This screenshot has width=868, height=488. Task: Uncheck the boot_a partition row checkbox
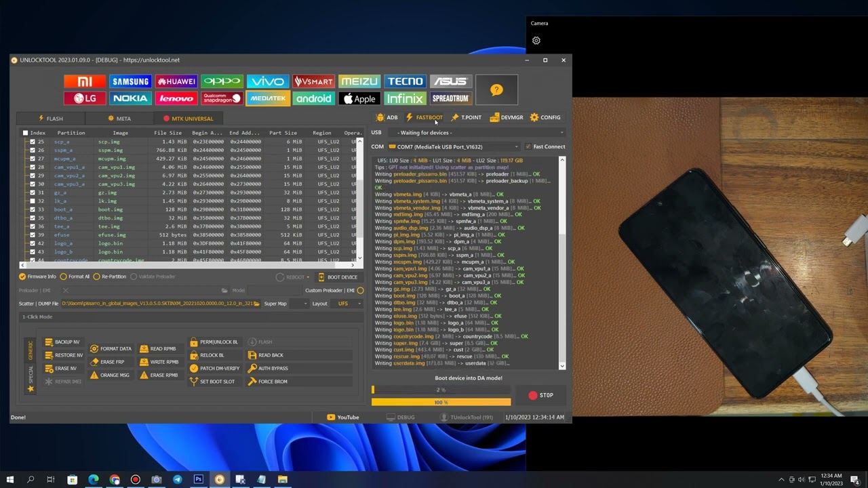tap(32, 209)
